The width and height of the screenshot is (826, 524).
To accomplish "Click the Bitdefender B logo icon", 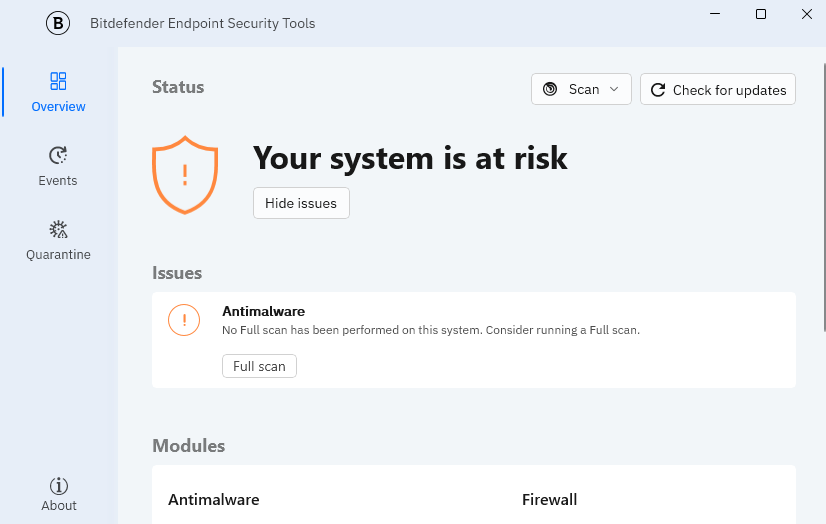I will [58, 23].
